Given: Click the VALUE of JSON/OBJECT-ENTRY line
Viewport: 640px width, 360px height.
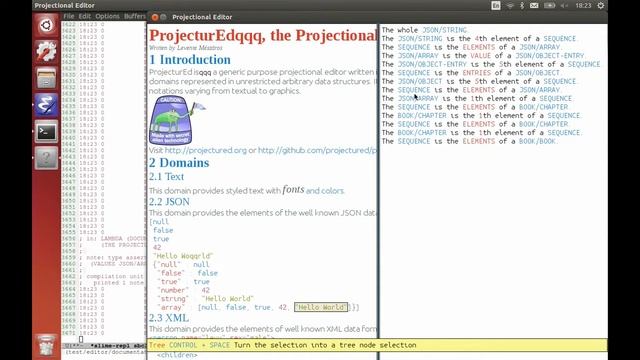Looking at the screenshot, I should [x=483, y=56].
